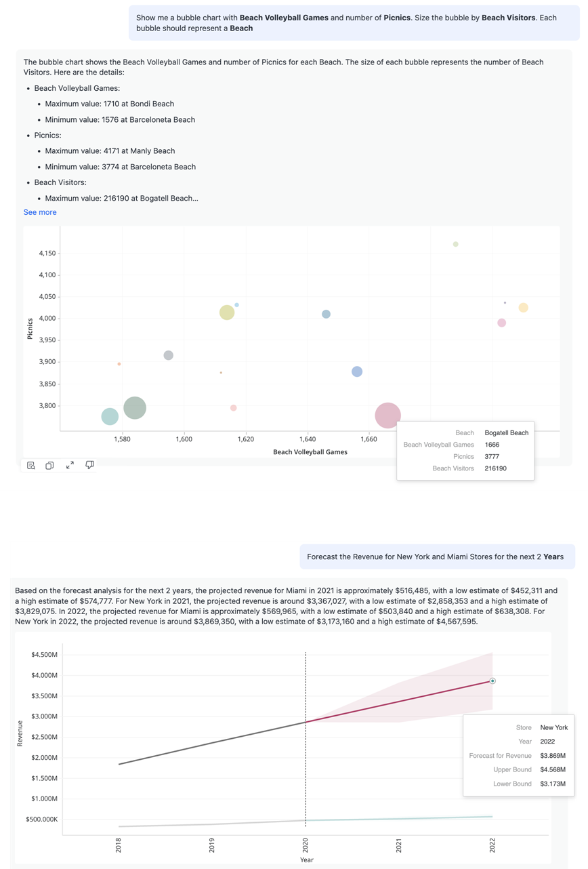The width and height of the screenshot is (588, 869).
Task: Select the large pink Bogatell Beach bubble
Action: click(x=387, y=415)
